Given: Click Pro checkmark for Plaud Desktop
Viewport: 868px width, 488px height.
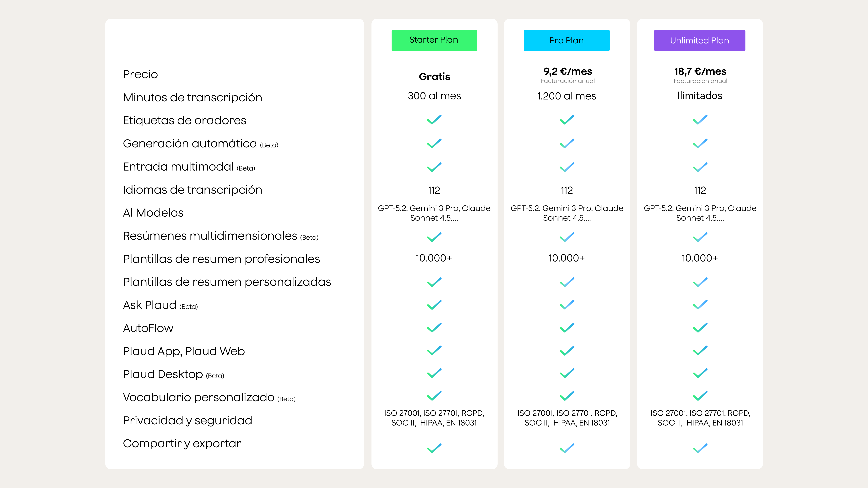Looking at the screenshot, I should [567, 373].
